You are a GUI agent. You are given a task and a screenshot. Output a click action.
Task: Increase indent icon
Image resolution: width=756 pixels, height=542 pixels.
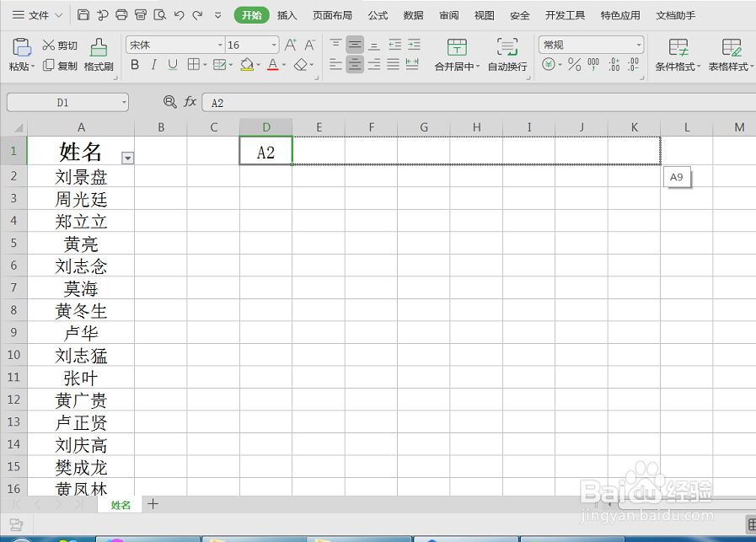pyautogui.click(x=414, y=45)
